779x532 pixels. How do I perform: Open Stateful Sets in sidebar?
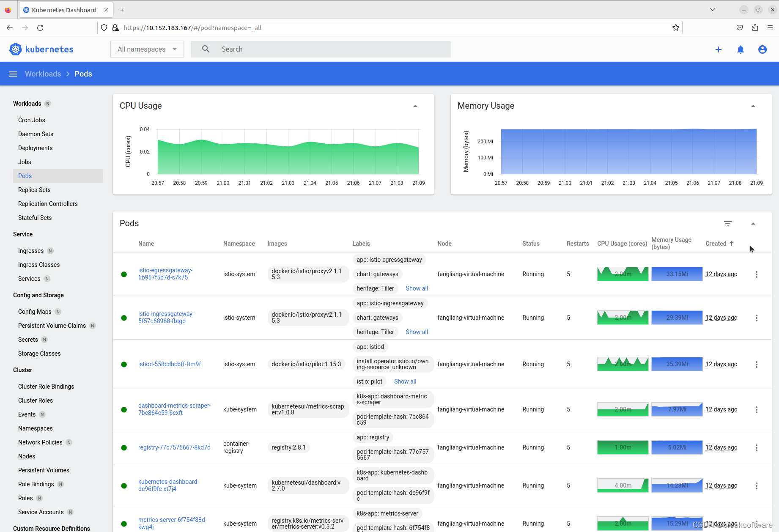[x=35, y=218]
